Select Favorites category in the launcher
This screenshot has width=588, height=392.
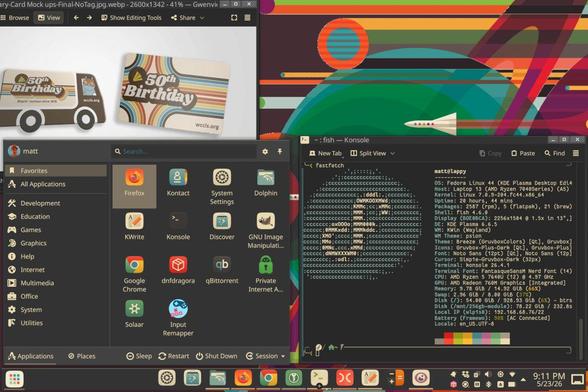coord(56,171)
